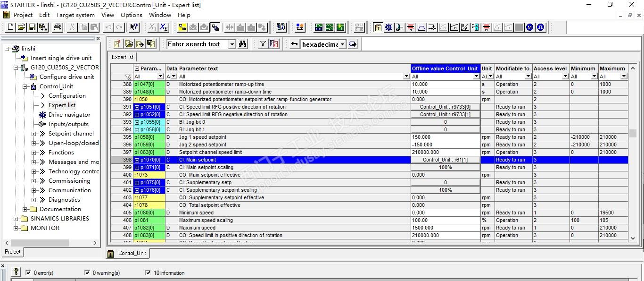Expand the Documentation folder in the tree
This screenshot has width=644, height=281.
[x=25, y=209]
